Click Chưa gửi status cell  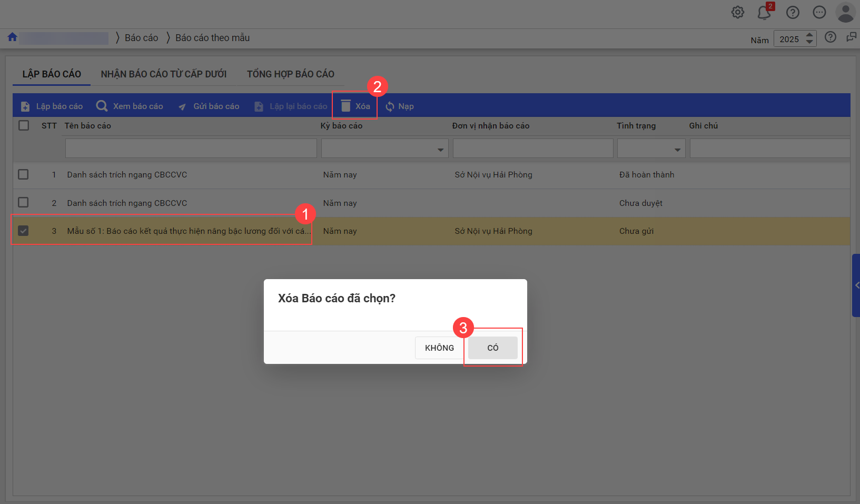pos(636,231)
